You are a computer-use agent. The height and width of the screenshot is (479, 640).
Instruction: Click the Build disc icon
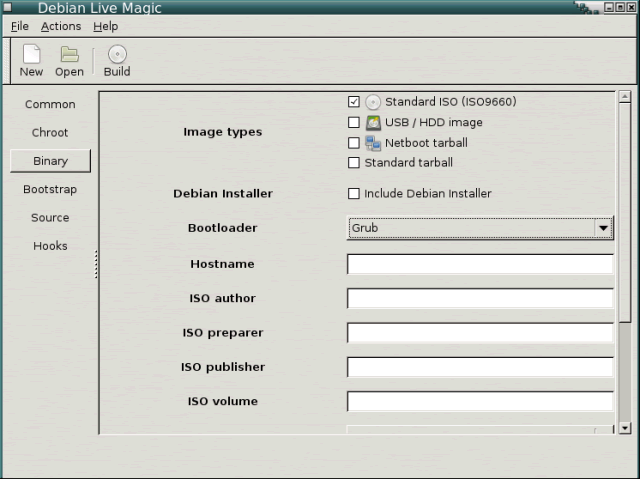[x=117, y=54]
